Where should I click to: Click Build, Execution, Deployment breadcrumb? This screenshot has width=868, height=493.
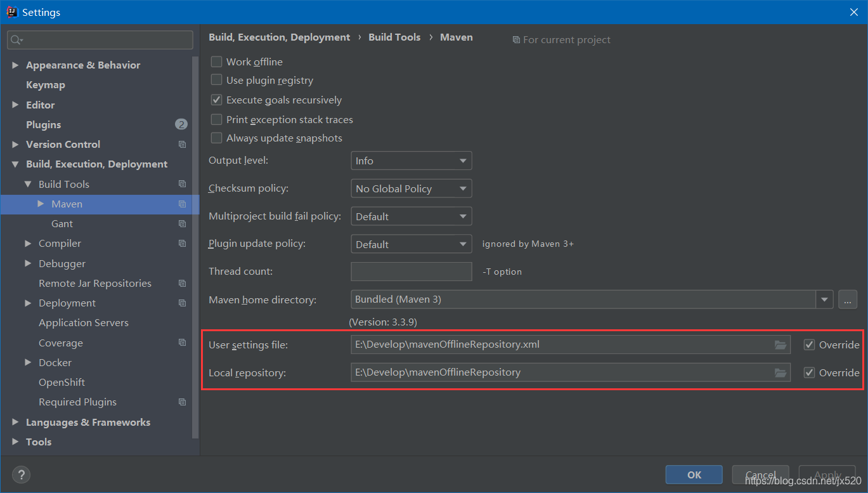tap(279, 37)
